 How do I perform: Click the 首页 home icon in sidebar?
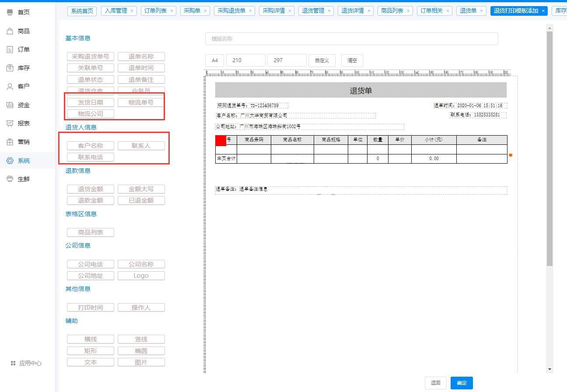coord(10,12)
